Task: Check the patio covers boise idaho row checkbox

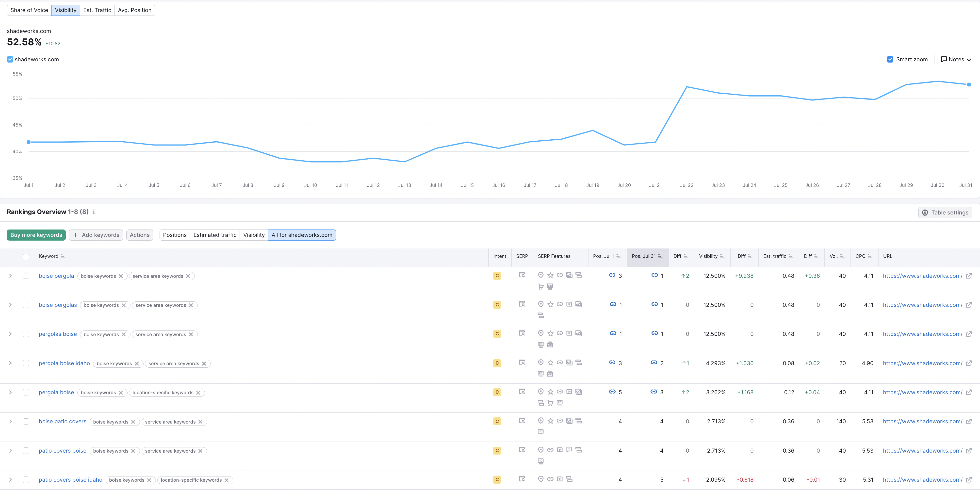Action: tap(26, 480)
